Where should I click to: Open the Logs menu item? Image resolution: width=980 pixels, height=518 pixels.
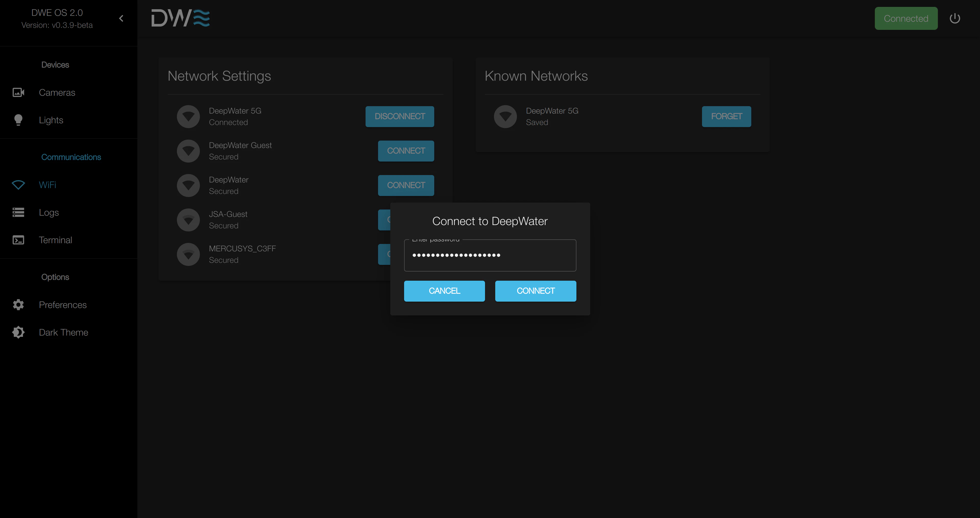[49, 212]
